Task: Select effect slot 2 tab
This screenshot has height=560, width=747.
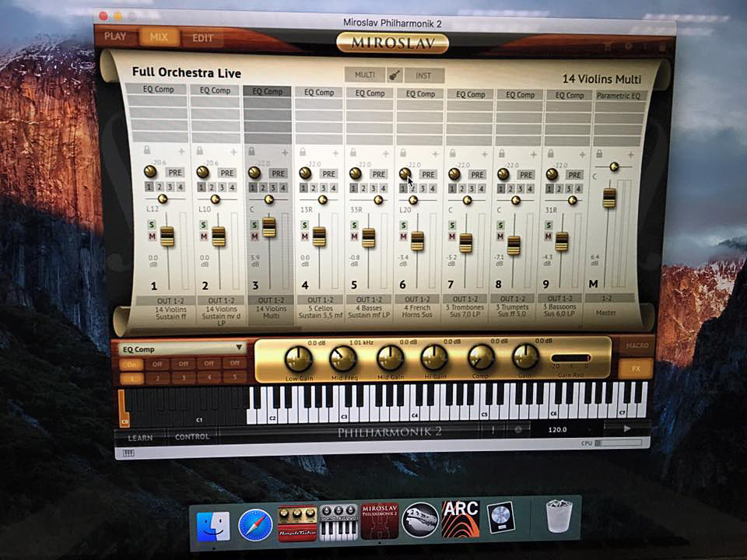Action: pos(157,379)
